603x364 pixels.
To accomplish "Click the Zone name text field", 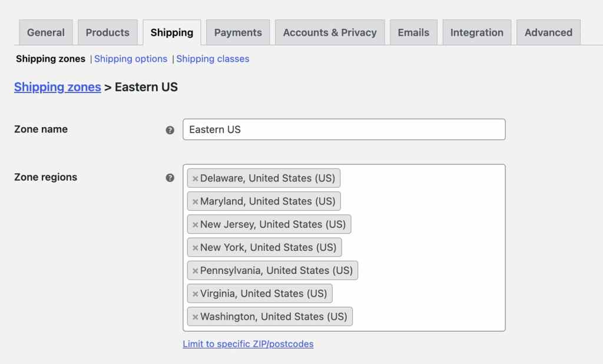I will pos(344,130).
